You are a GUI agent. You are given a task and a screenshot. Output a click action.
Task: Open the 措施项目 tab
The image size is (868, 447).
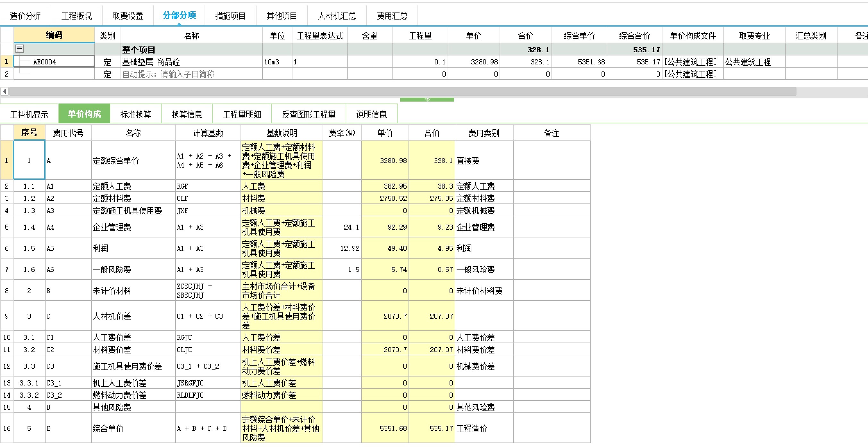pos(231,16)
